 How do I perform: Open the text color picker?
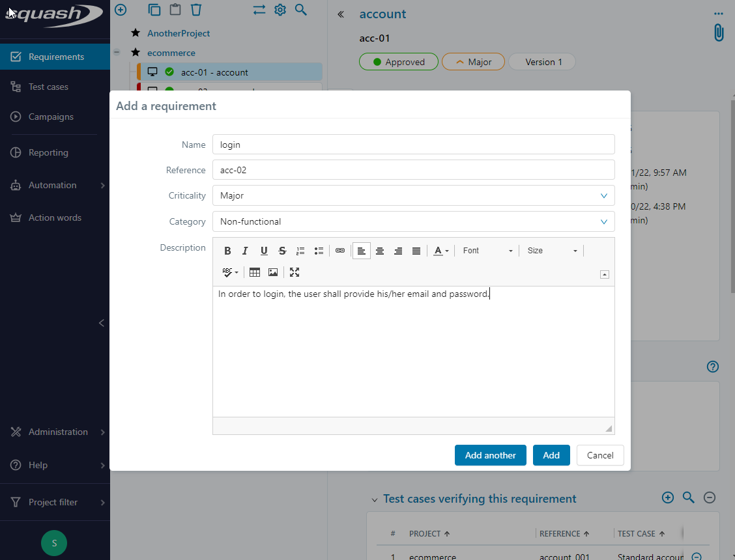point(441,251)
